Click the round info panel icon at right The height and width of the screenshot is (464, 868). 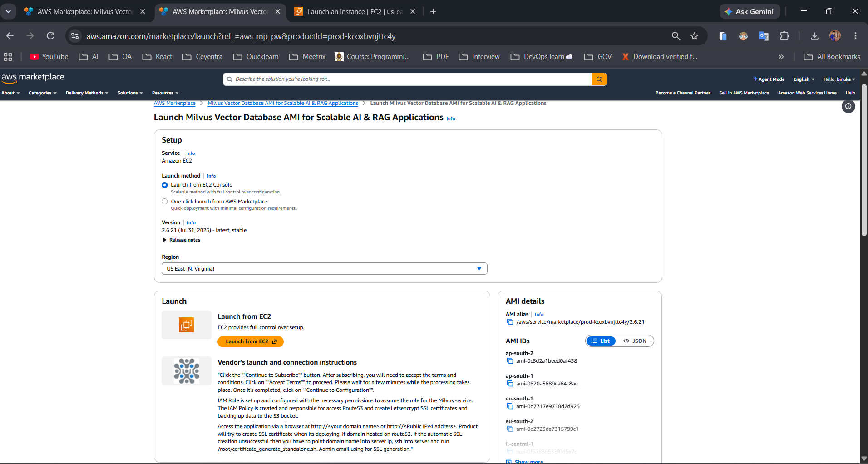848,106
